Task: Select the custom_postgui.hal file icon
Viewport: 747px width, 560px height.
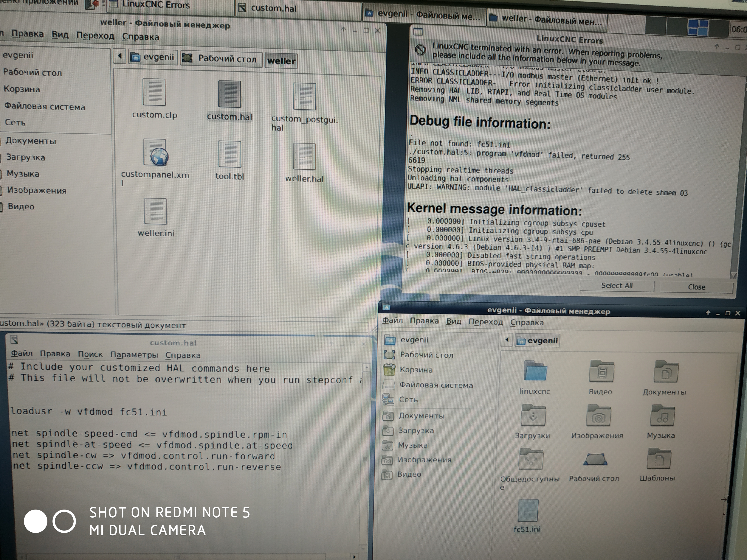Action: click(305, 97)
